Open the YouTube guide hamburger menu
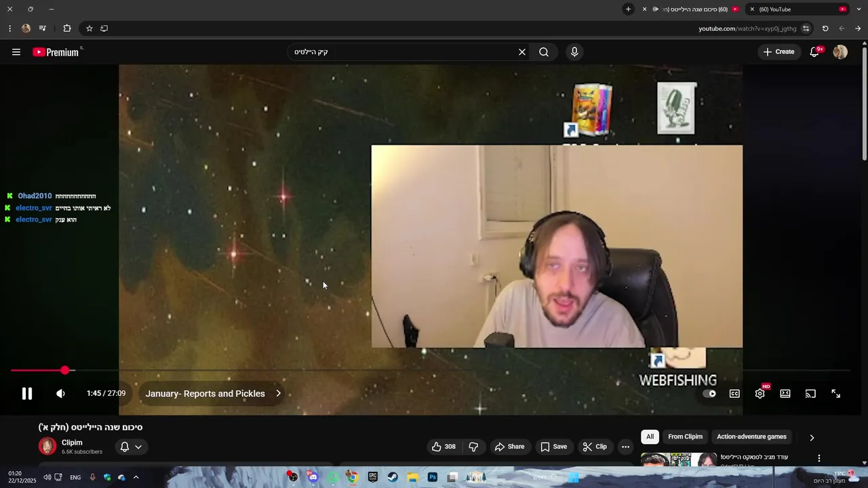Image resolution: width=868 pixels, height=488 pixels. pos(16,52)
